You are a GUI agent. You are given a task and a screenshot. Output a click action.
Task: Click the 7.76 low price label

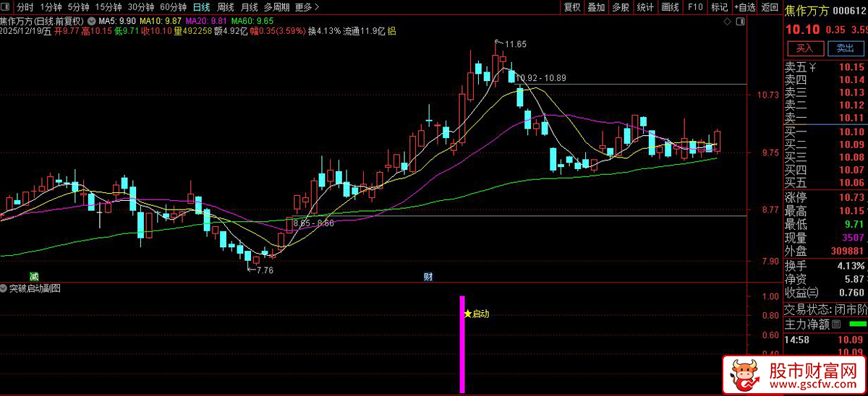pos(265,270)
